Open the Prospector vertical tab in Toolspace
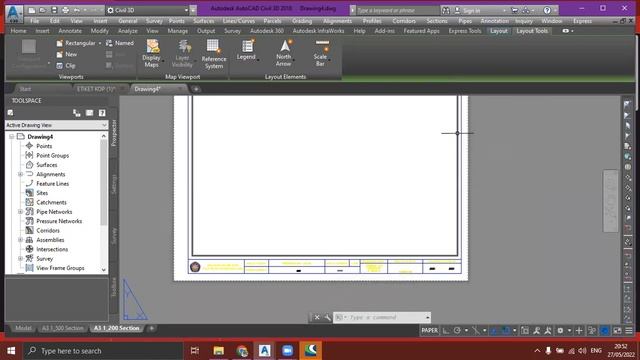The height and width of the screenshot is (360, 640). [114, 133]
